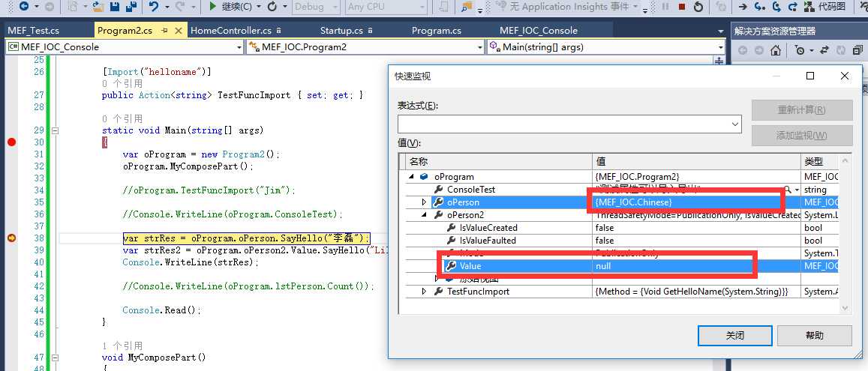Screen dimensions: 868x371
Task: Click the Save All double-disk icon
Action: coord(131,7)
